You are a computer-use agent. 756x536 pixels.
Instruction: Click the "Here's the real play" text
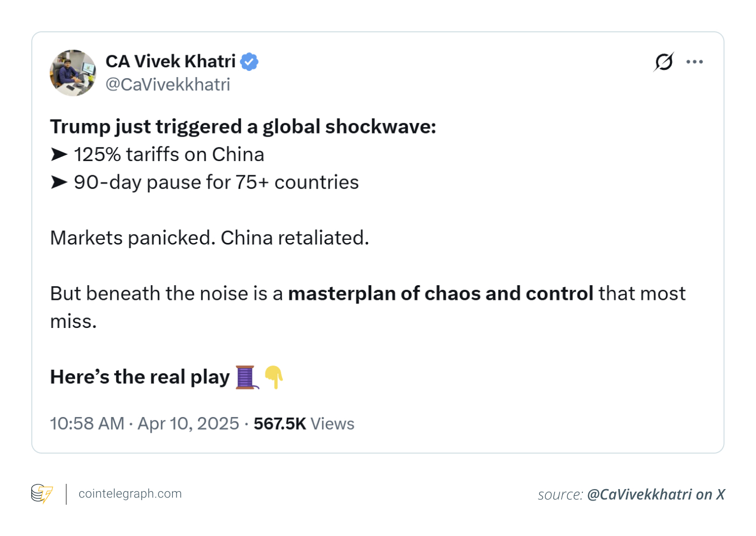point(140,377)
